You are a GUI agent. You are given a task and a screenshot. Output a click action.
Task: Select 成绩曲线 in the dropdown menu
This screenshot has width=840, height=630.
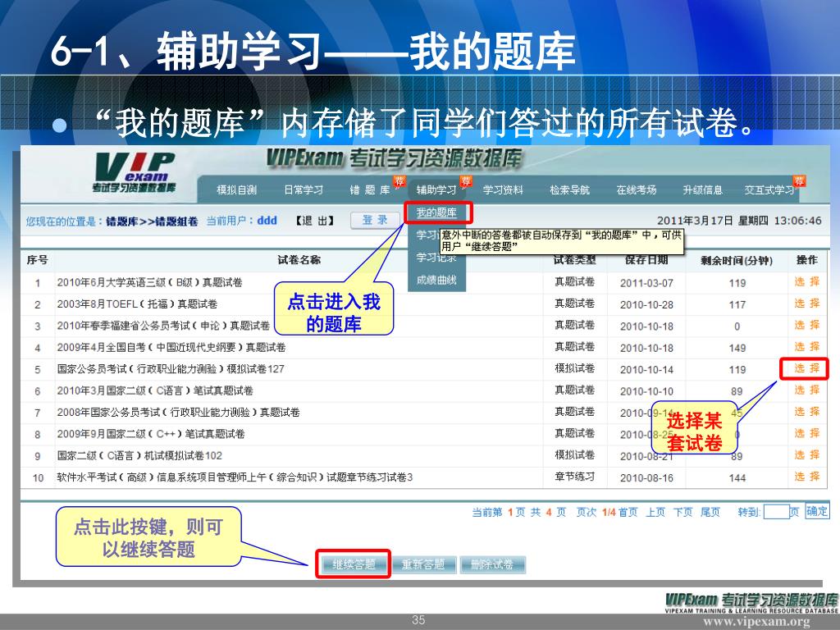tap(436, 281)
